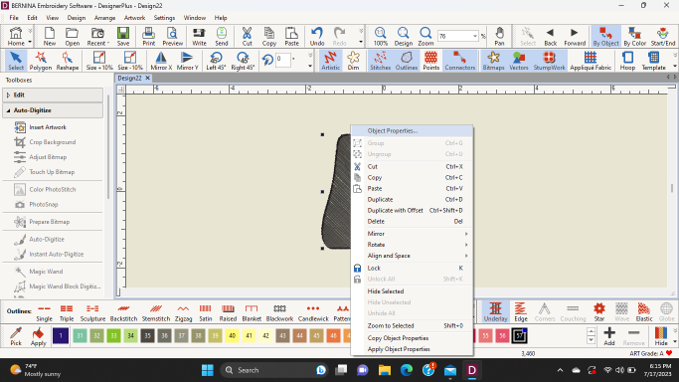Click rotation angle input field
The width and height of the screenshot is (679, 382).
tap(282, 59)
